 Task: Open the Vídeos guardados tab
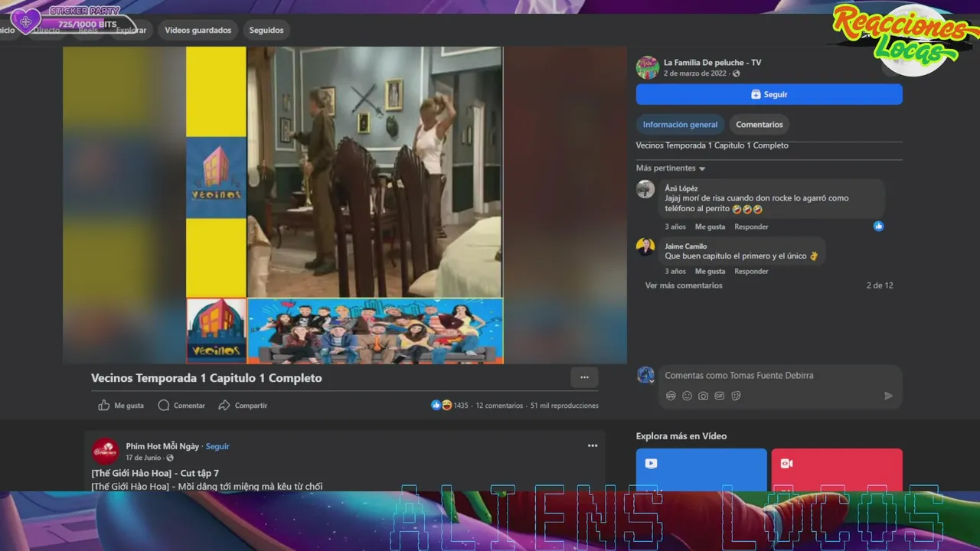click(x=198, y=30)
